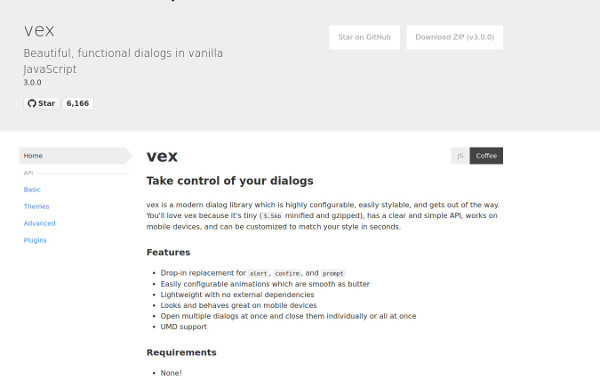Open the Themes API link
600x380 pixels.
pyautogui.click(x=36, y=206)
